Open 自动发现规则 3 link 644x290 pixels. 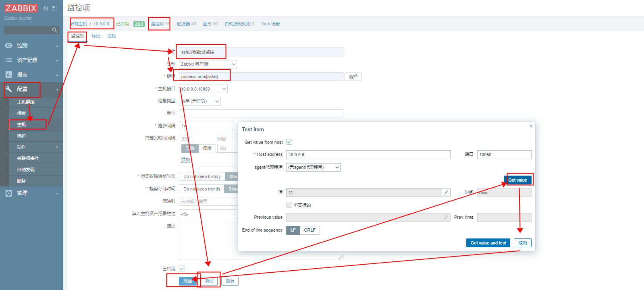239,24
